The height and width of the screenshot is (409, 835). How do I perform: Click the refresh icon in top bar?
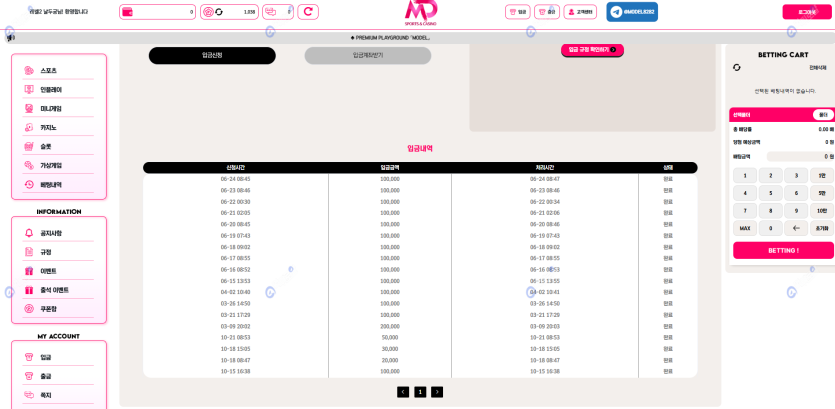pos(308,12)
